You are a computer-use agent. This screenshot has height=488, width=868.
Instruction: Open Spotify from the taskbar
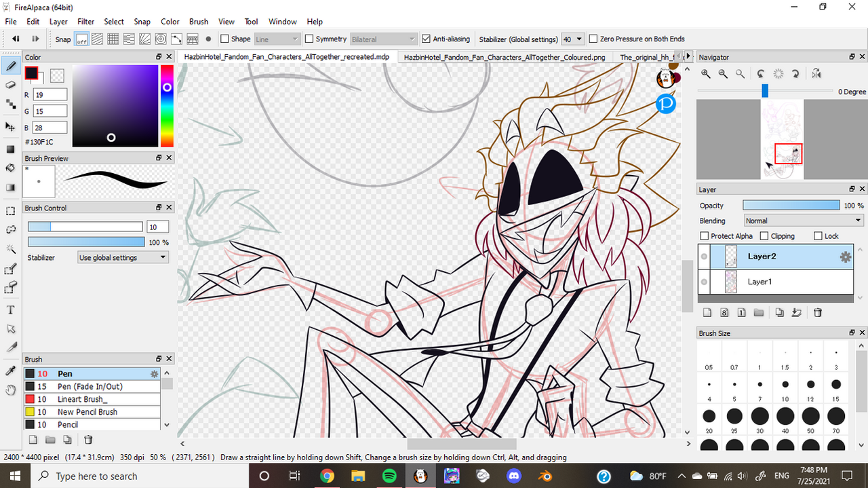tap(389, 476)
